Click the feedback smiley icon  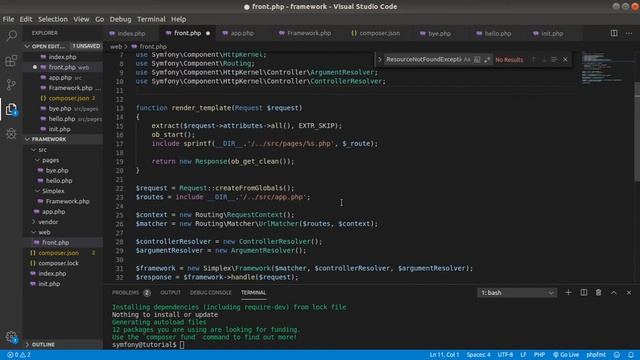coord(617,355)
